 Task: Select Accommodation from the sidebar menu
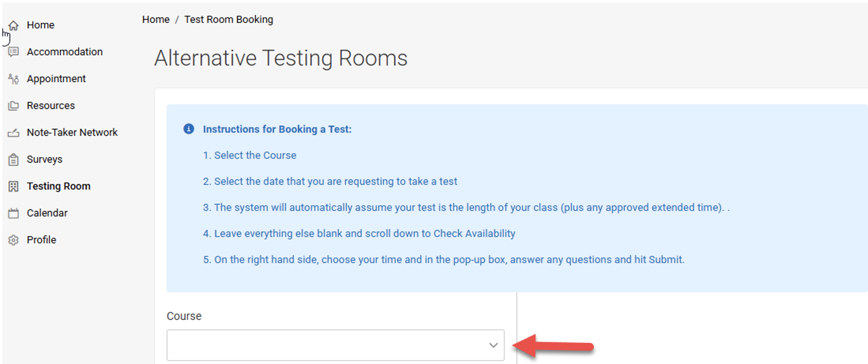[x=65, y=52]
